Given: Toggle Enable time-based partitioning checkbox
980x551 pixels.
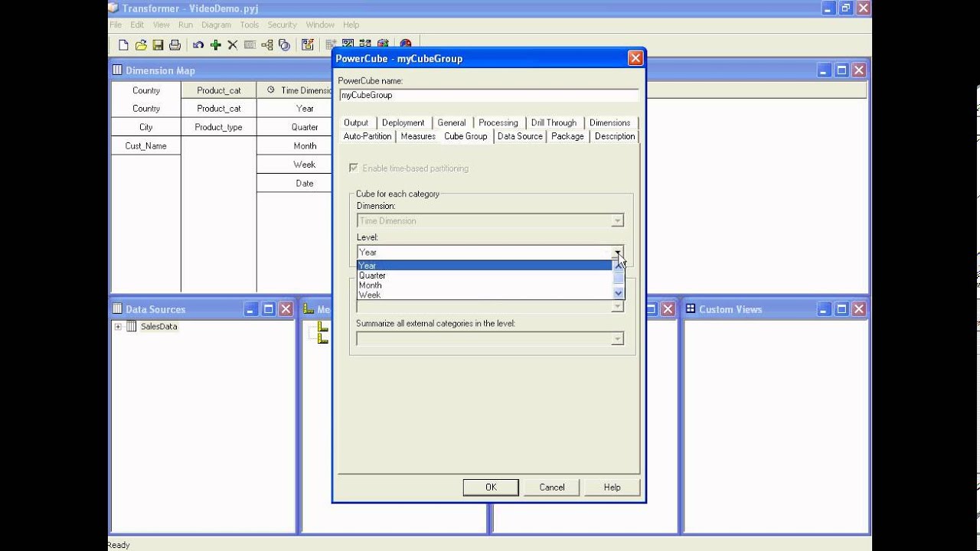Looking at the screenshot, I should pos(353,168).
